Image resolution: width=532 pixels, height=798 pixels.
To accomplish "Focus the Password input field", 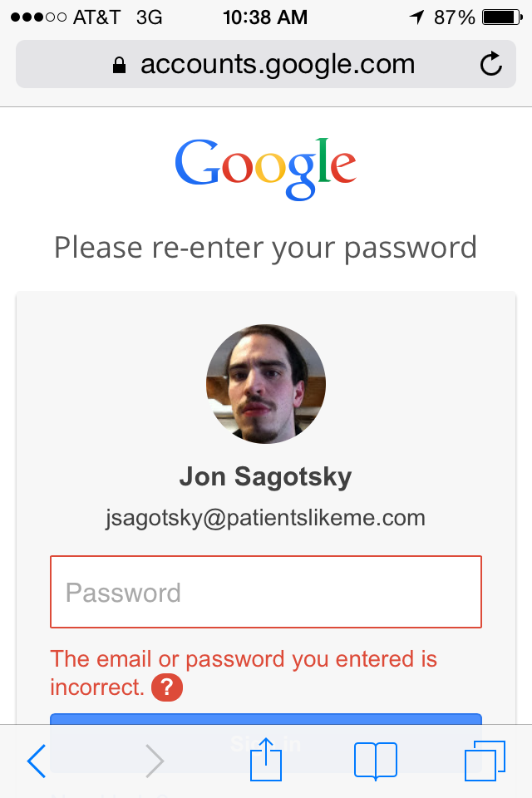I will (x=266, y=592).
